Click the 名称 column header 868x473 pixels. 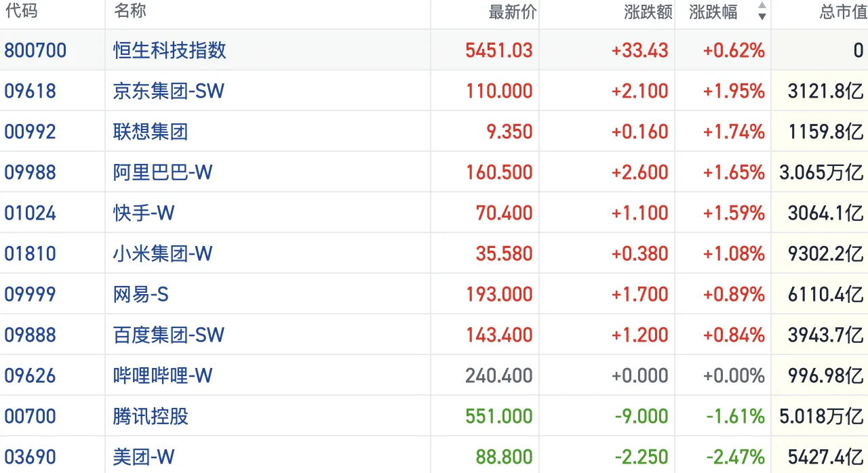(130, 11)
